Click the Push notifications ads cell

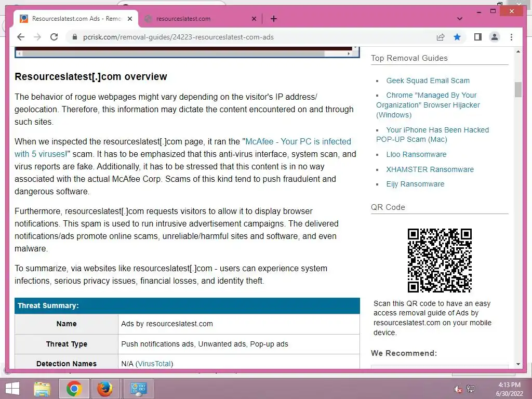239,344
